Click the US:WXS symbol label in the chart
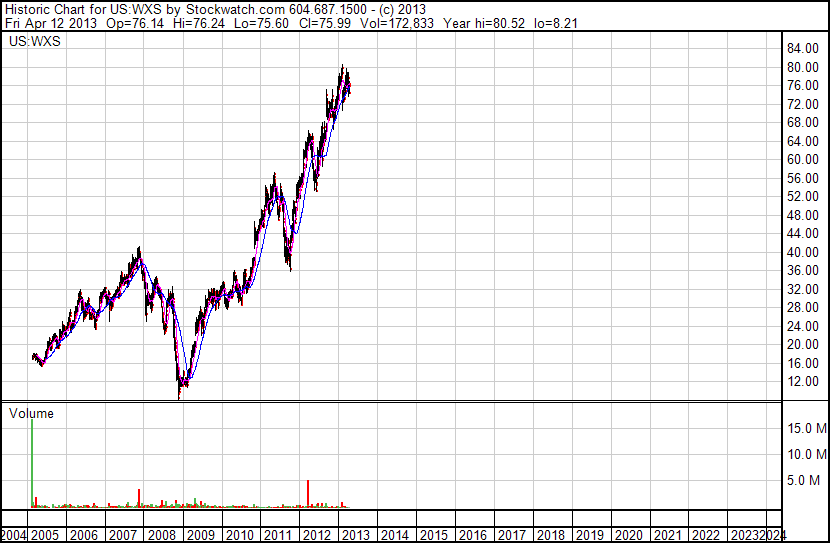 tap(35, 41)
